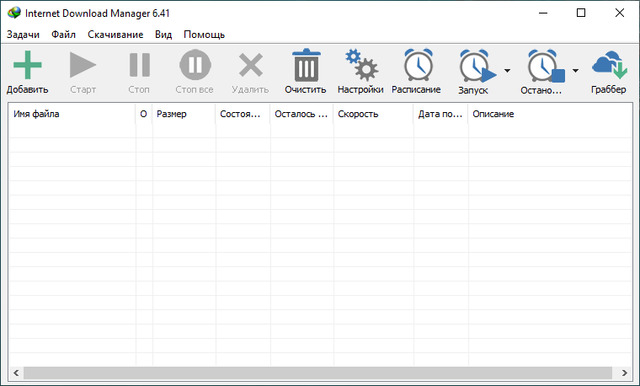
Task: Sort by Осталось ... column header
Action: coord(302,114)
